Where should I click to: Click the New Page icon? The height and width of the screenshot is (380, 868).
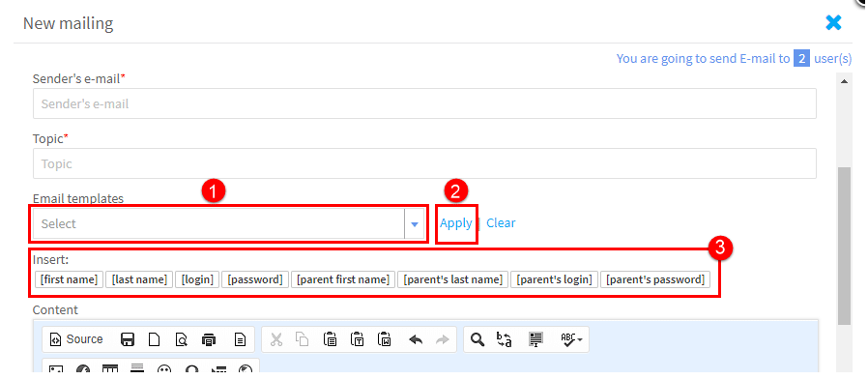coord(155,339)
